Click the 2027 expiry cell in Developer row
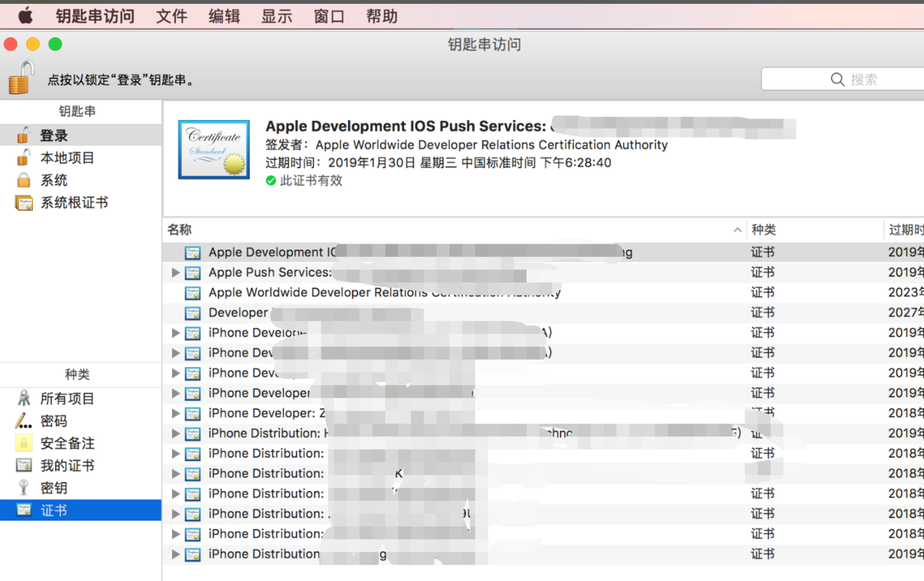 coord(905,313)
